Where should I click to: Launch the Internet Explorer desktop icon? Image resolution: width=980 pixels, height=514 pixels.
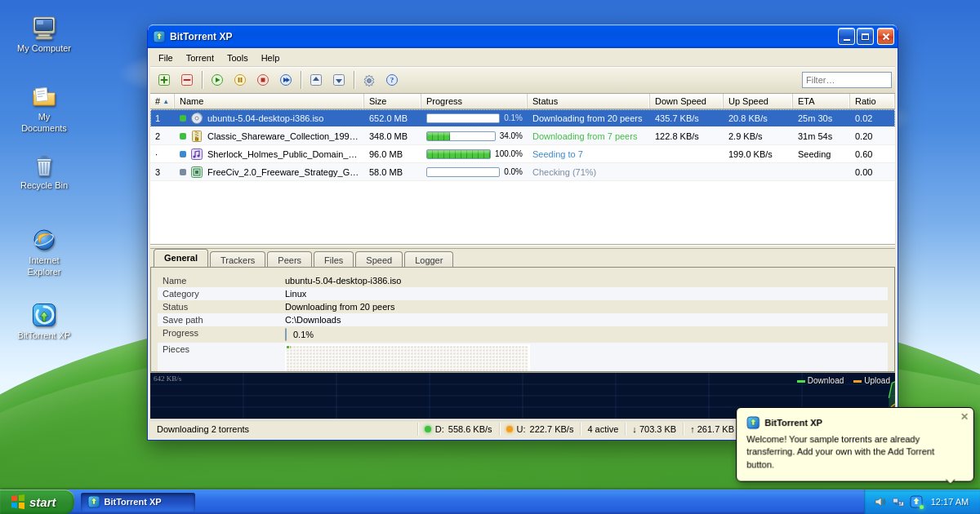[x=44, y=240]
